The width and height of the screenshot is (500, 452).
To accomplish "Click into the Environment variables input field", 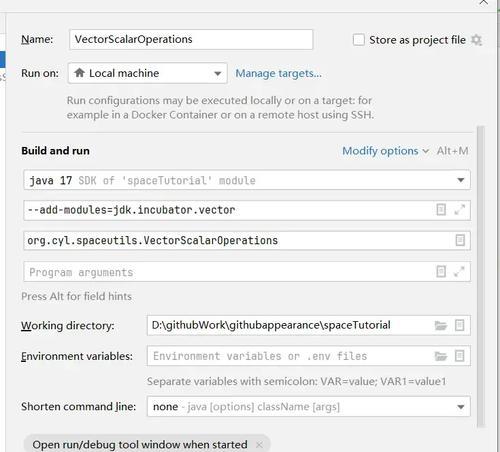I will [290, 356].
